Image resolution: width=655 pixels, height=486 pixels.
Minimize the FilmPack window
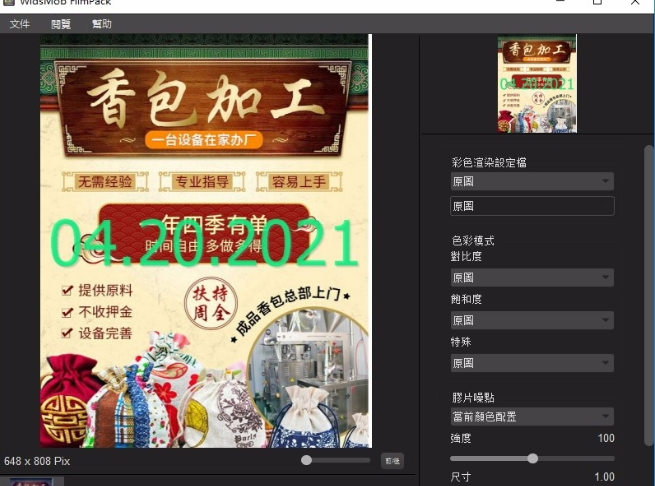(x=560, y=3)
